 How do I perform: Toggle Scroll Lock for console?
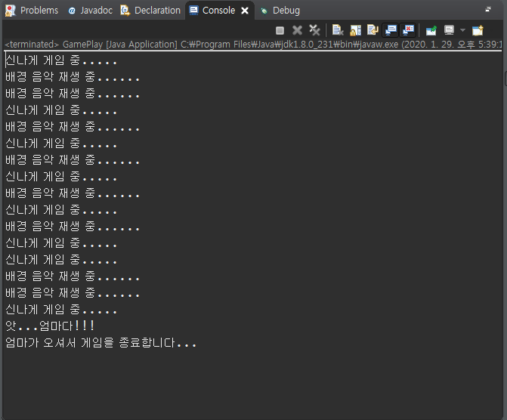point(355,30)
